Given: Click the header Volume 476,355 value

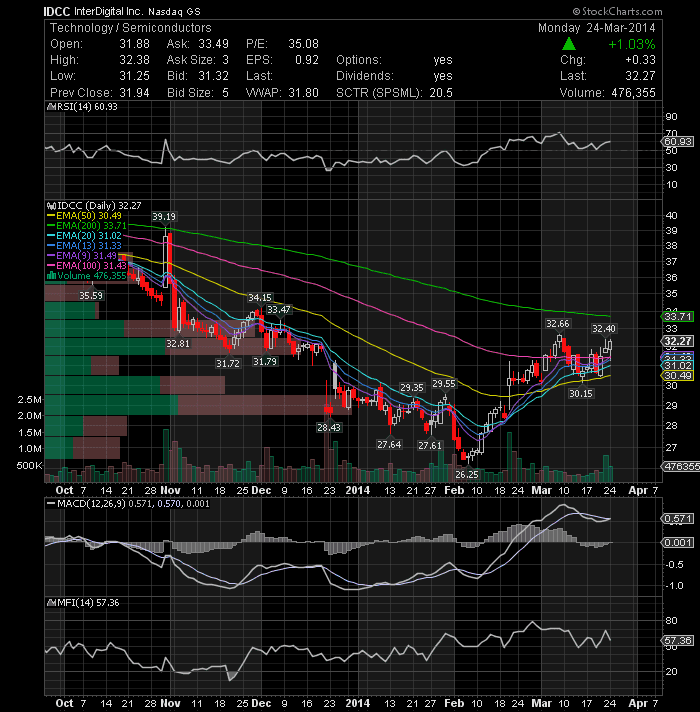Looking at the screenshot, I should pos(633,93).
